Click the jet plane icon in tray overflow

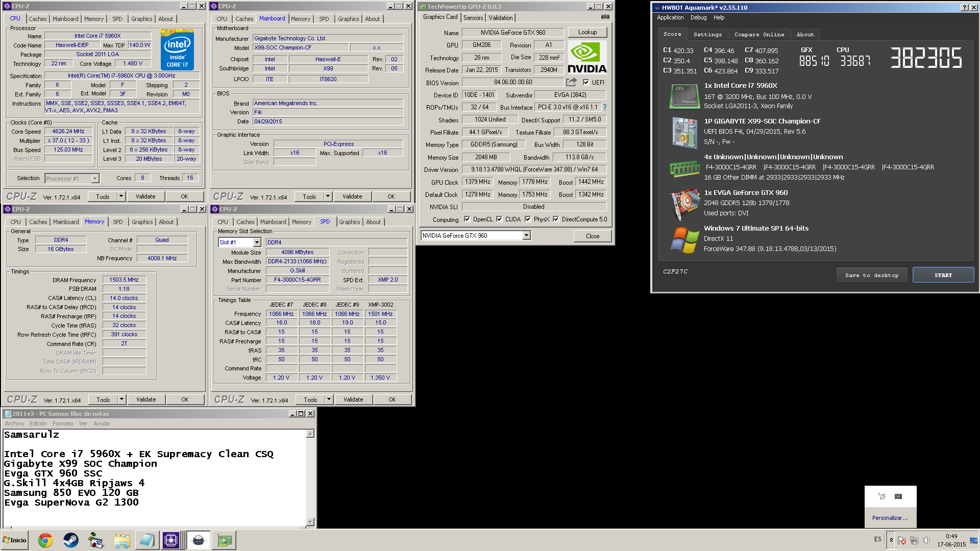[x=881, y=496]
